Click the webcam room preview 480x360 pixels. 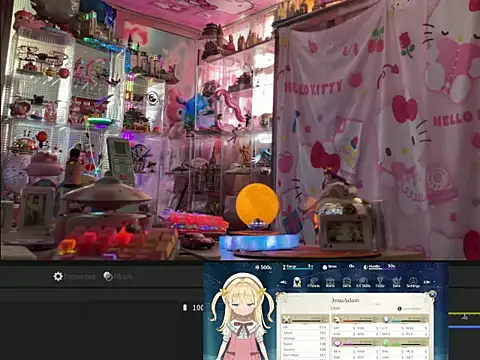point(240,130)
